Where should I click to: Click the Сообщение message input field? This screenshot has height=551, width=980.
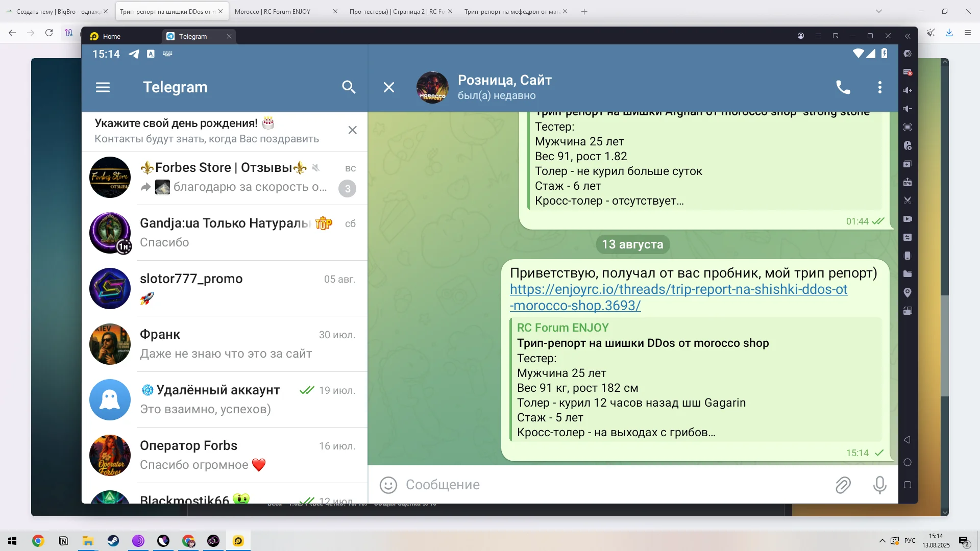[x=615, y=485]
